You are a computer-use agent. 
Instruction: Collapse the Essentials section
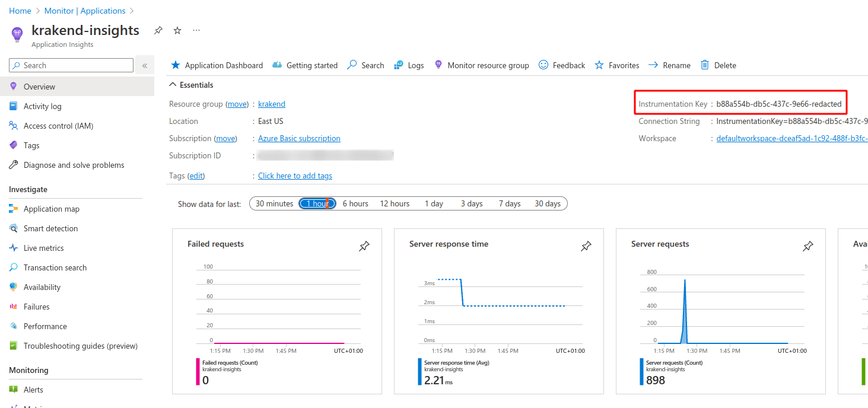pyautogui.click(x=192, y=85)
